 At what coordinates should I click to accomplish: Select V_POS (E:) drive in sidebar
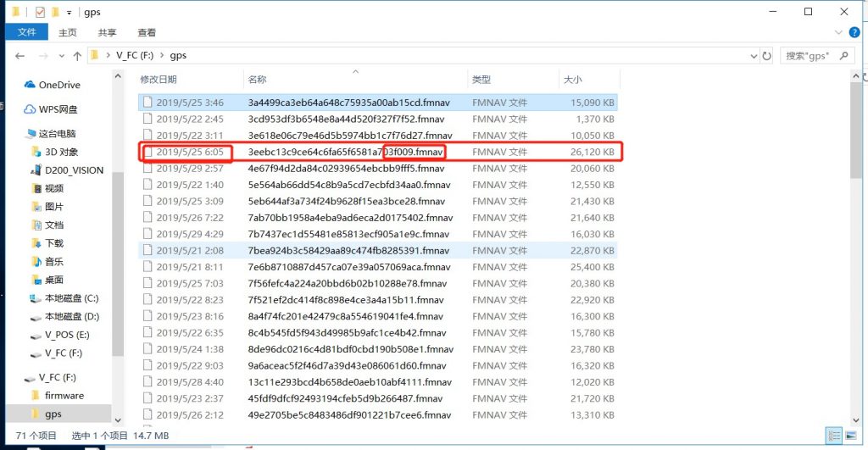point(59,334)
